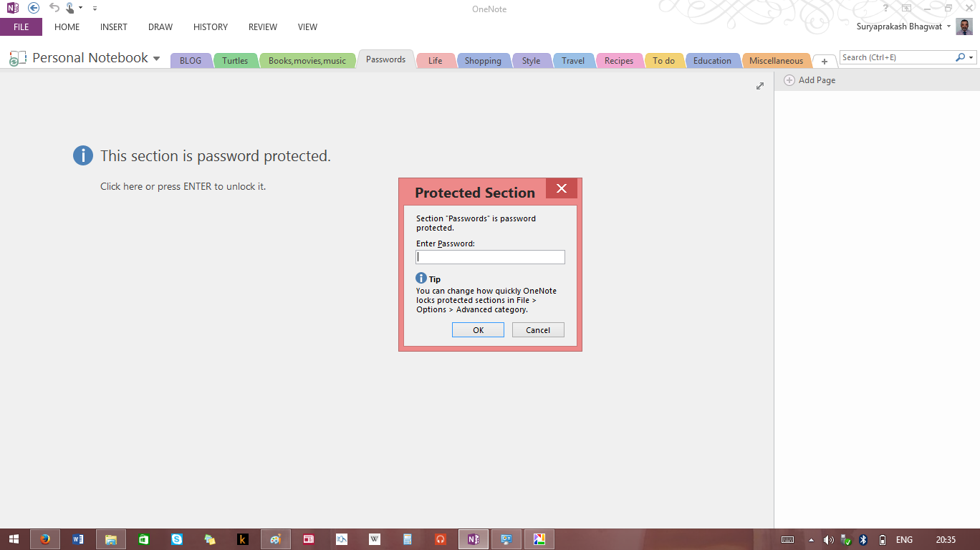Expand the Personal Notebook dropdown
Screen dimensions: 980x550
tap(156, 59)
